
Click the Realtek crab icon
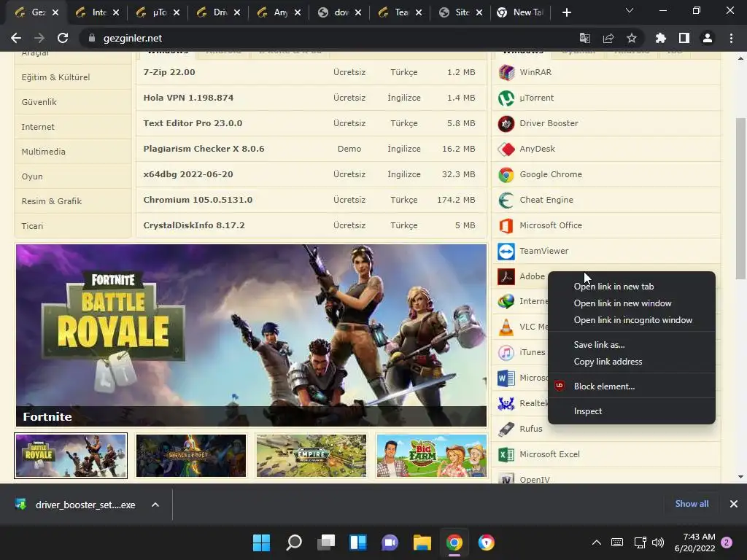tap(506, 403)
